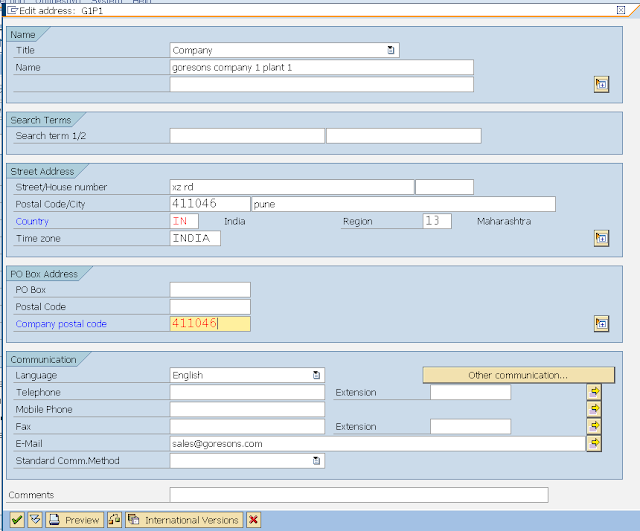
Task: Close the Edit address dialog
Action: [x=621, y=10]
